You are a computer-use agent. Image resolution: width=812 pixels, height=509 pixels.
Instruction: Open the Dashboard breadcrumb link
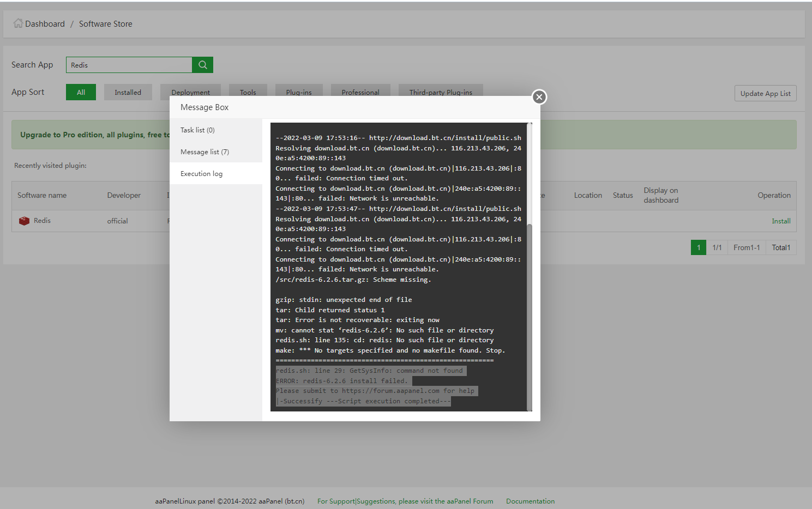click(x=45, y=24)
